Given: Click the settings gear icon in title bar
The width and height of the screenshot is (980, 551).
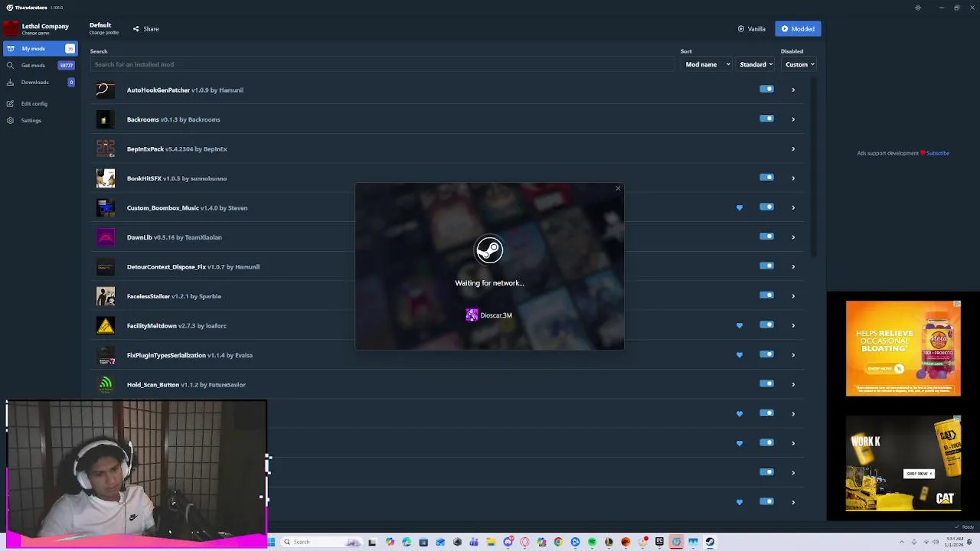Looking at the screenshot, I should (x=917, y=8).
